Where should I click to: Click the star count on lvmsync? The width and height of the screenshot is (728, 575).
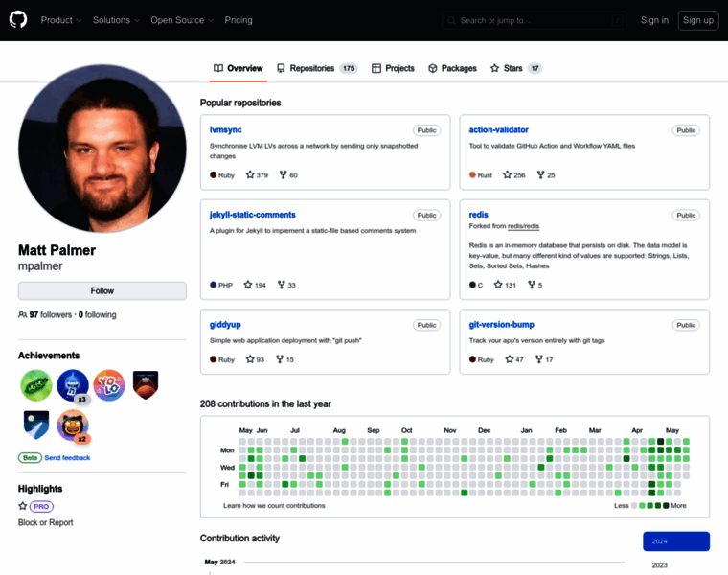point(257,175)
